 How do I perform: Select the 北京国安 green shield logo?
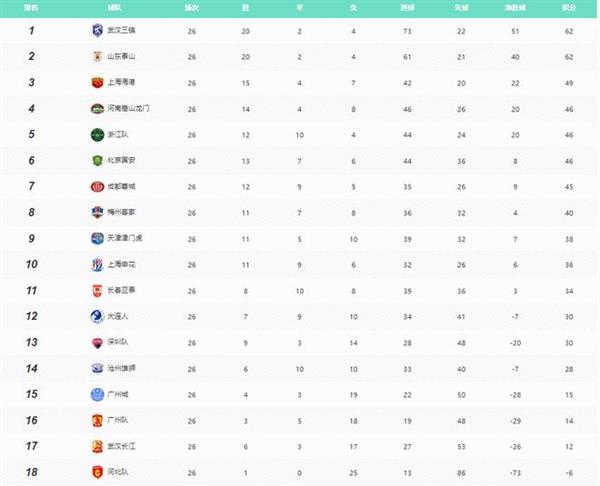98,160
